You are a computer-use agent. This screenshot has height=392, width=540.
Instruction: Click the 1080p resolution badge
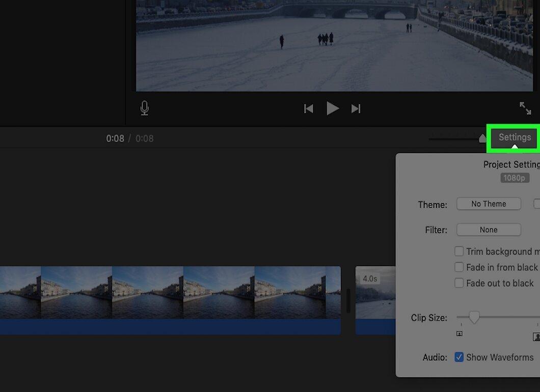[x=515, y=178]
